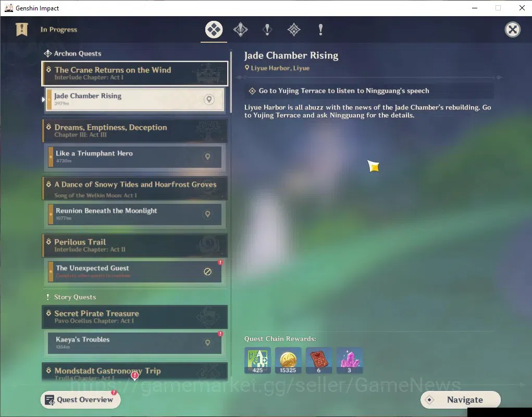Minimize the Genshin Impact window
Screen dimensions: 532x417
click(x=475, y=8)
